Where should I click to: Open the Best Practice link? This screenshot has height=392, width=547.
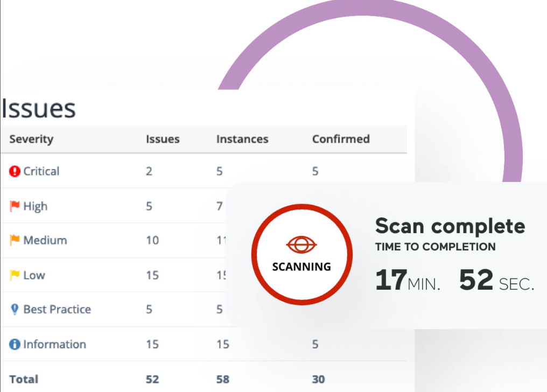(x=57, y=309)
